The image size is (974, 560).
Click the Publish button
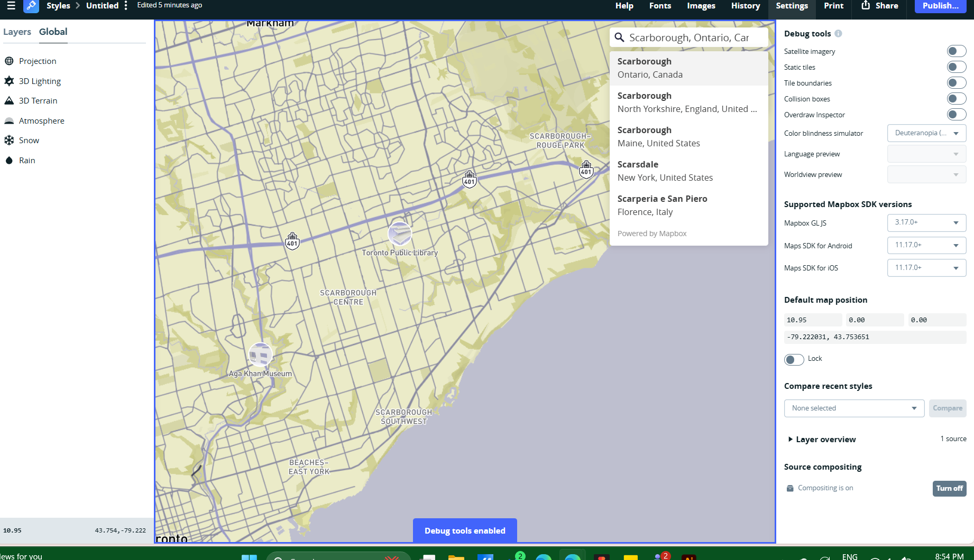click(940, 6)
